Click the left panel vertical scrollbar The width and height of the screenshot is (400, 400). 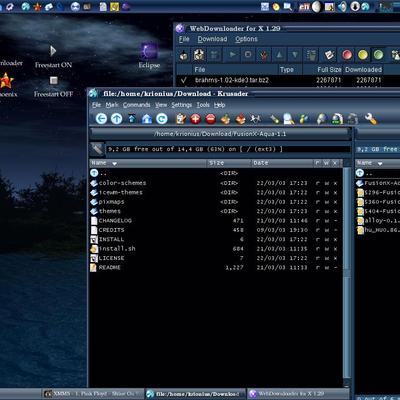coord(347,273)
